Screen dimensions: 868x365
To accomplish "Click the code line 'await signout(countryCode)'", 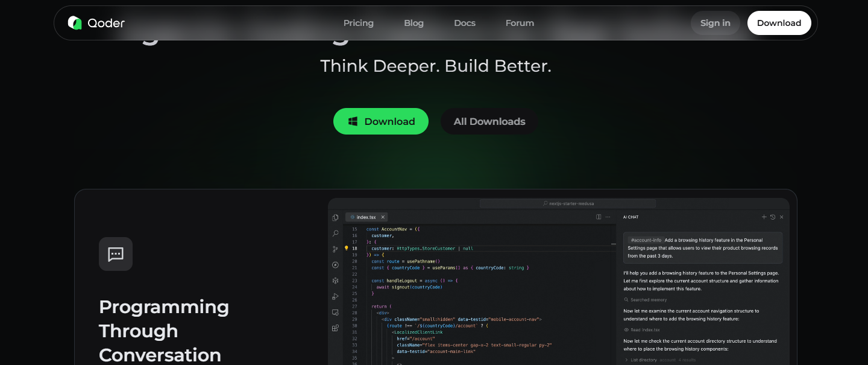I will tap(409, 287).
